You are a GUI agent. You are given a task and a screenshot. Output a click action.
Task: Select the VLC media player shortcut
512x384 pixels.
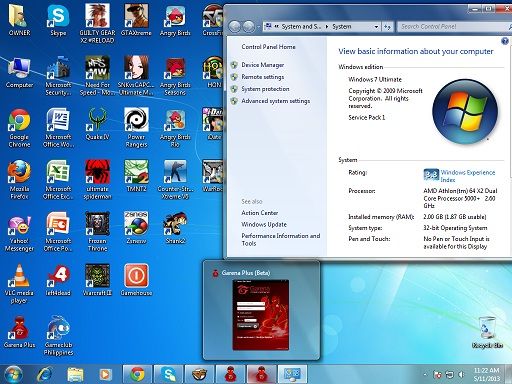[19, 284]
